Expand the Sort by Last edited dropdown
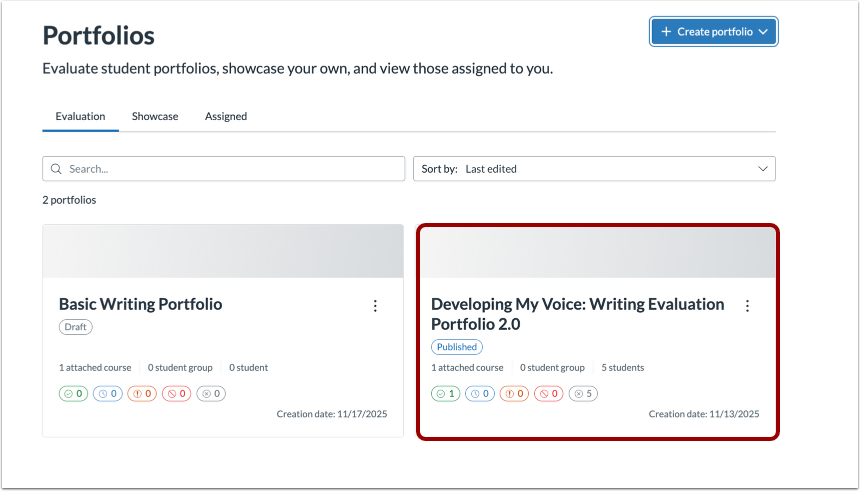Viewport: 860px width, 491px height. [594, 169]
